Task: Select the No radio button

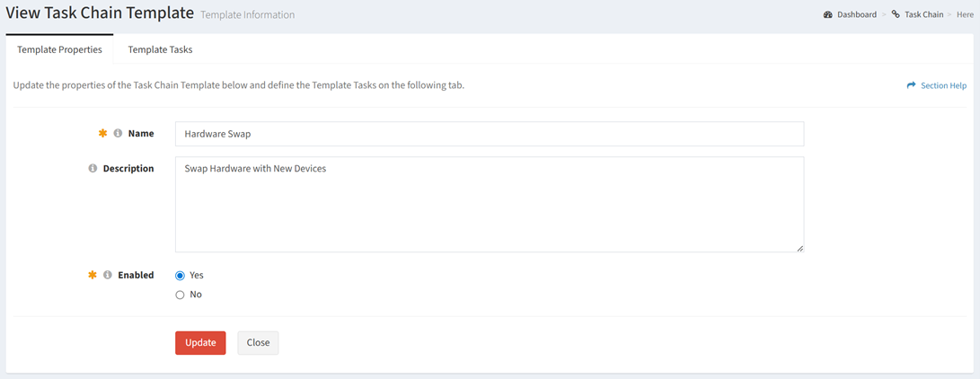Action: coord(180,295)
